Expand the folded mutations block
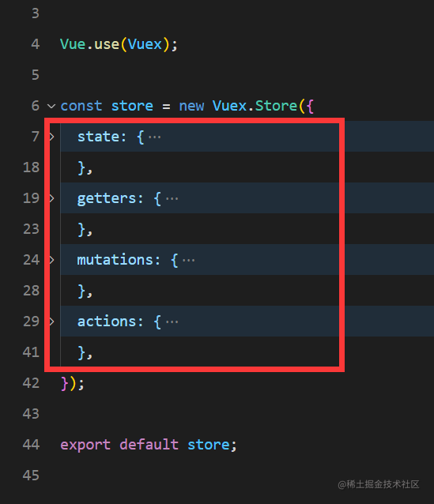 [52, 260]
